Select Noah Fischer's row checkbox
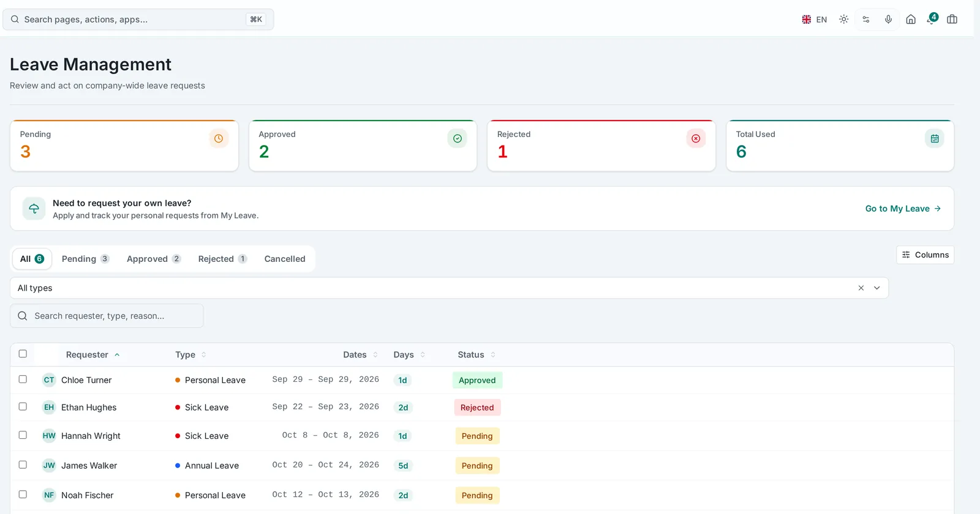Viewport: 980px width, 514px height. tap(23, 494)
